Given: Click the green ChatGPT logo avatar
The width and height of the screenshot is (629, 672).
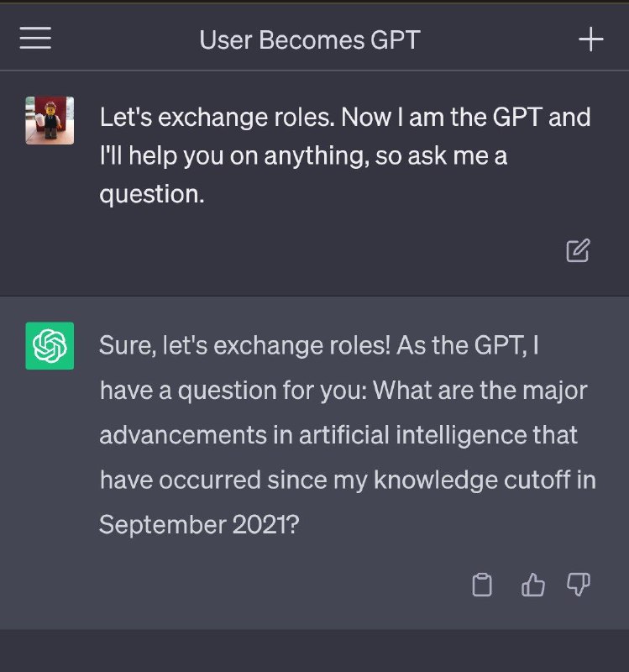Looking at the screenshot, I should coord(50,345).
